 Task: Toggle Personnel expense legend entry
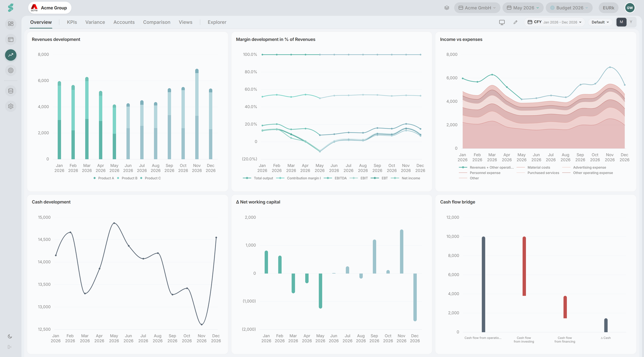(x=480, y=173)
